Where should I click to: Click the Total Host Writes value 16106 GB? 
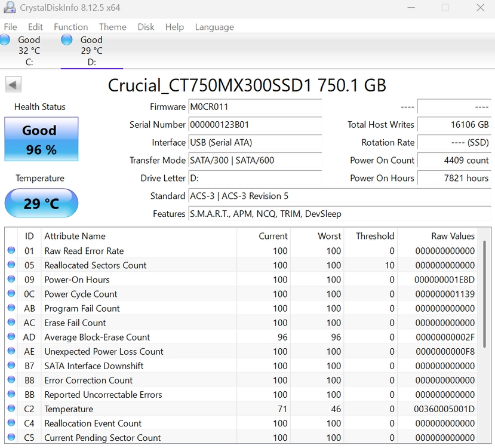coord(454,124)
